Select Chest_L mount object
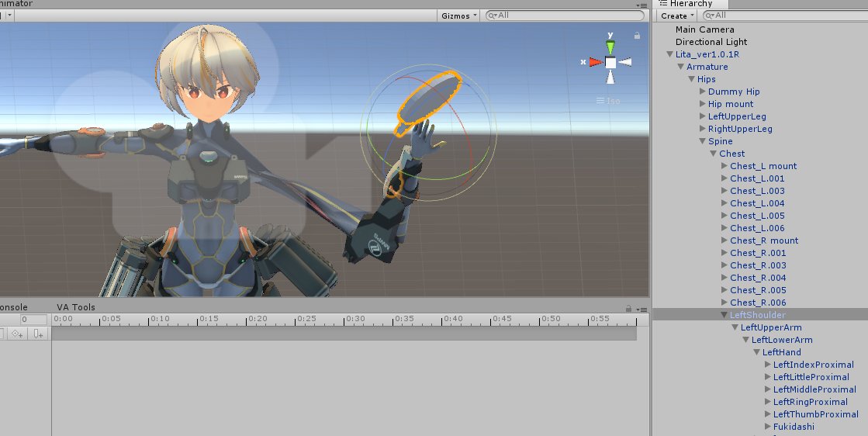 [763, 166]
